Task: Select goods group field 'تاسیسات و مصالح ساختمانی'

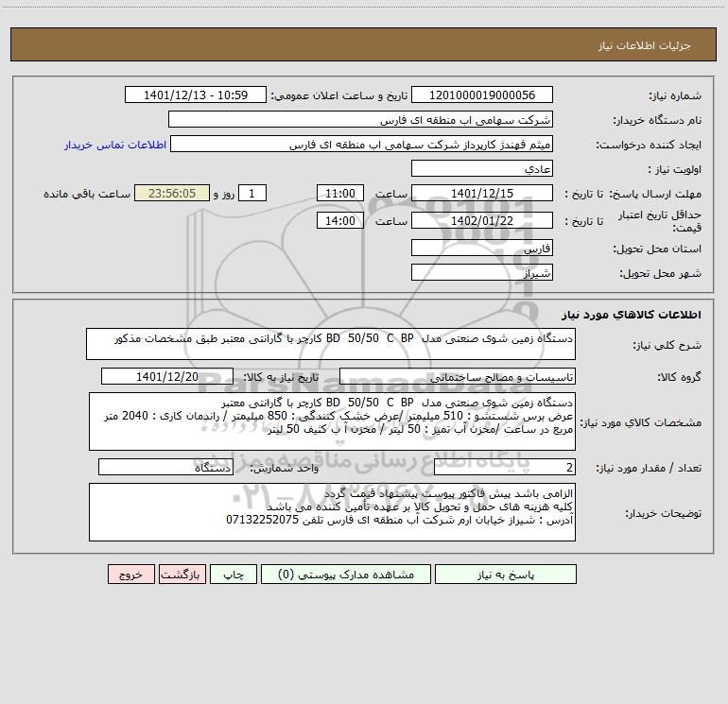Action: [458, 376]
